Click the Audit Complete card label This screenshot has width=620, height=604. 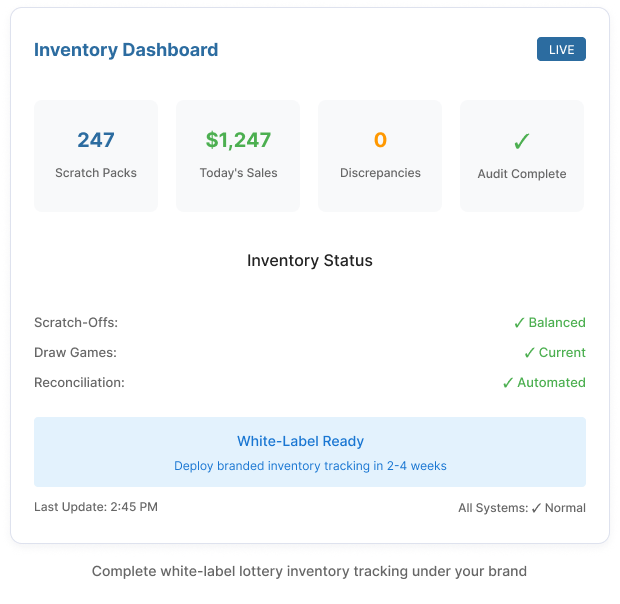[522, 174]
